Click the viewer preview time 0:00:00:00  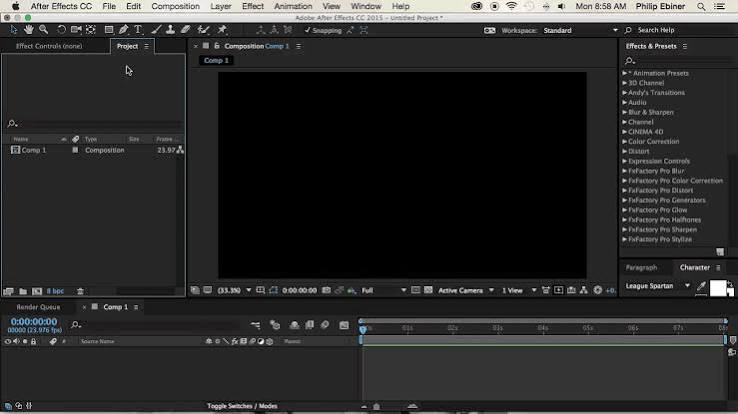[x=299, y=290]
